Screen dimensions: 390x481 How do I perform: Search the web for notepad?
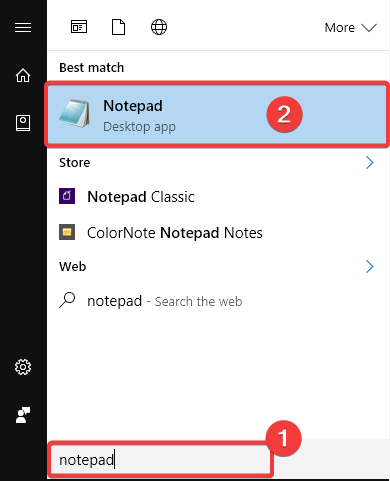click(x=217, y=301)
